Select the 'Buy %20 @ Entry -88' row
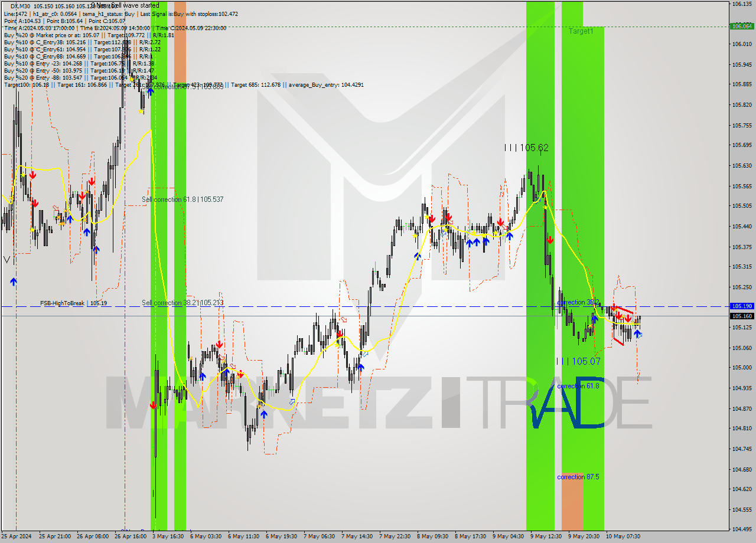The image size is (756, 543). (x=80, y=78)
